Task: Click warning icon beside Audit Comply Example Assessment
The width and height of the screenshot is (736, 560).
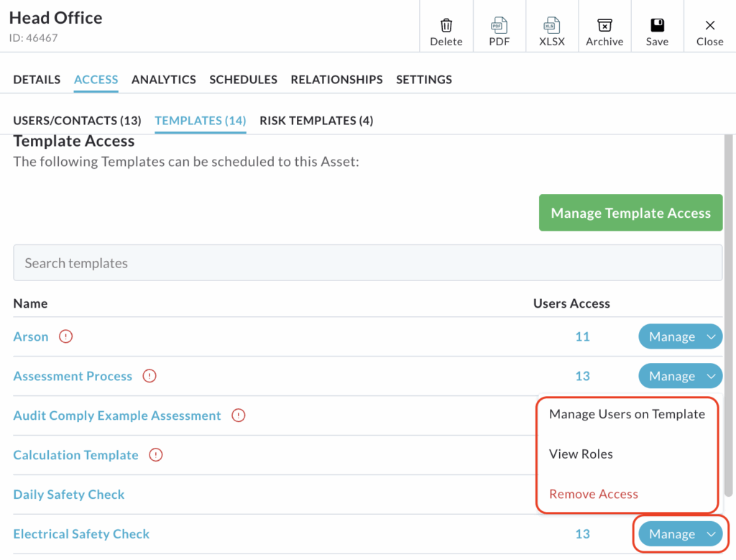Action: pyautogui.click(x=239, y=416)
